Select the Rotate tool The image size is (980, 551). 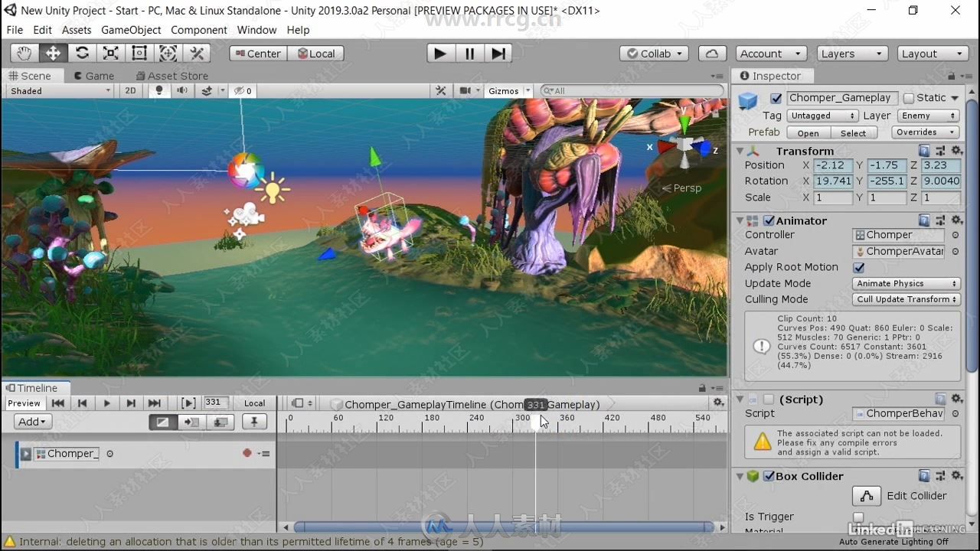[82, 53]
